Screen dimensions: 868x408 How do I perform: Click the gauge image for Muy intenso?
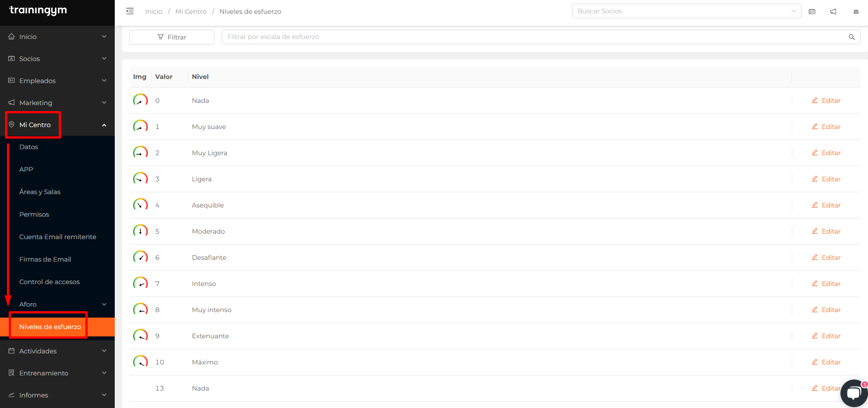pyautogui.click(x=140, y=309)
